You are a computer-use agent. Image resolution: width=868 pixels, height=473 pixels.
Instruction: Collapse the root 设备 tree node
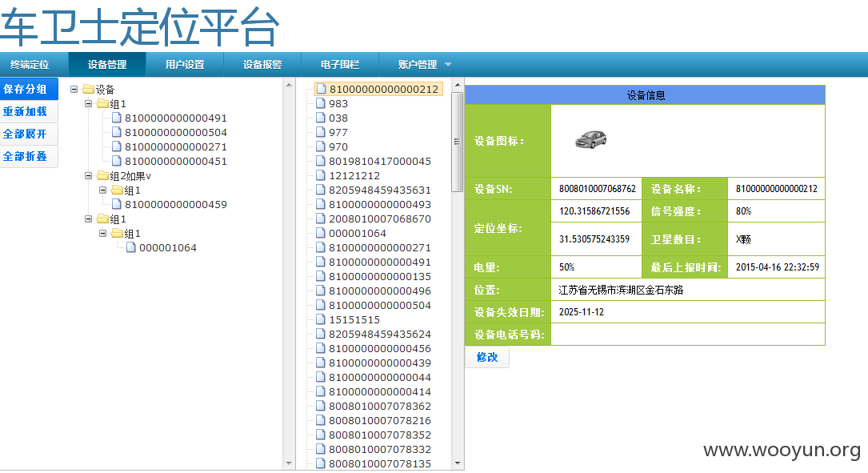pyautogui.click(x=74, y=89)
